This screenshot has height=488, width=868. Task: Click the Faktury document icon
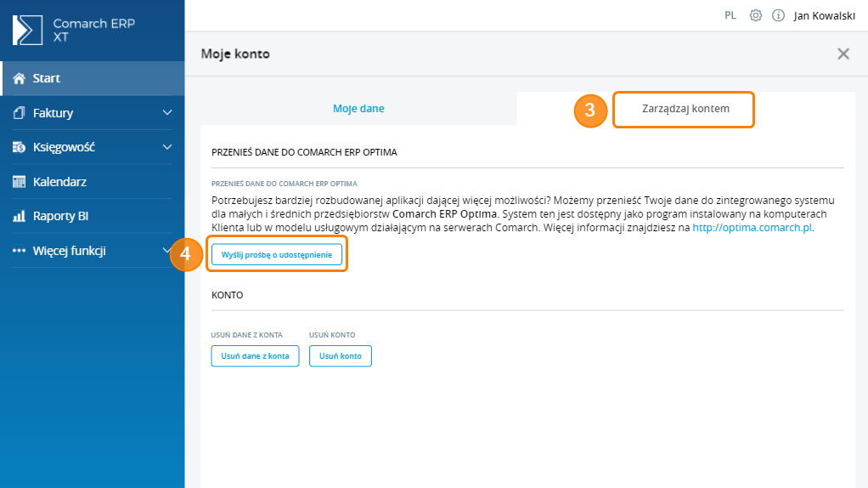click(19, 113)
